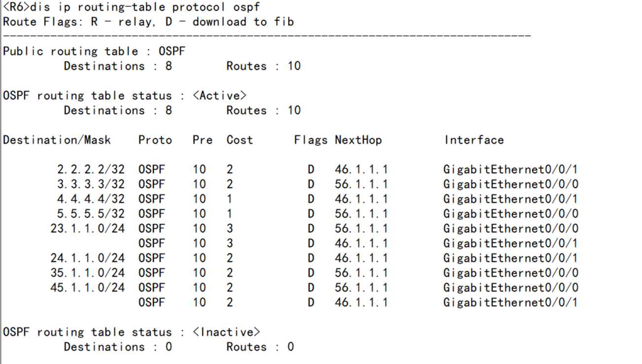
Task: Click next hop 56.1.1.1 in the 35.1.1.0/24 row
Action: point(361,273)
